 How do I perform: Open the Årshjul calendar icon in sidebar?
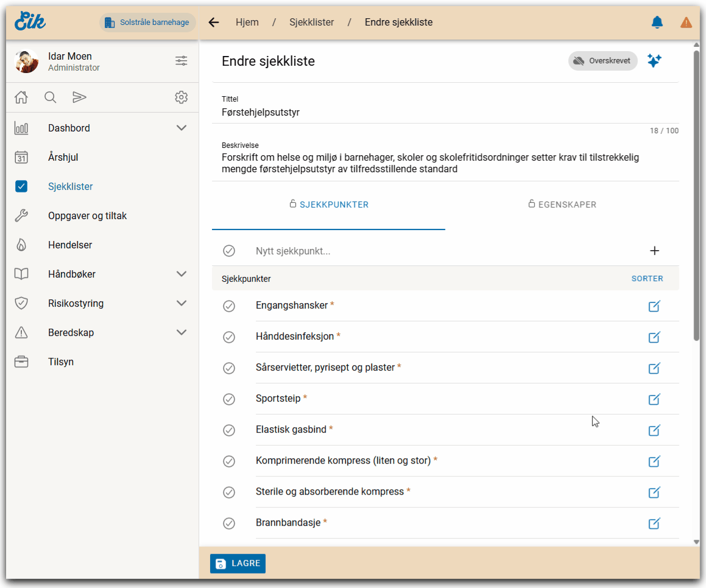21,157
